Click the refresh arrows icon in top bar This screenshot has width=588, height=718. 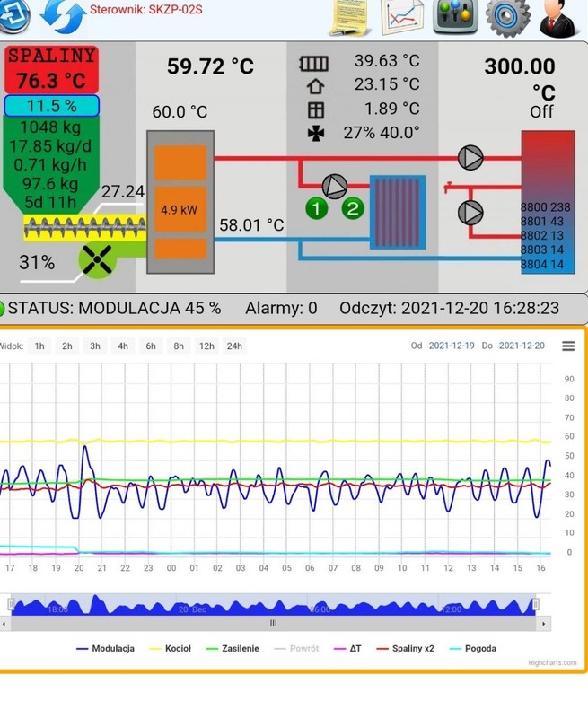pos(61,16)
